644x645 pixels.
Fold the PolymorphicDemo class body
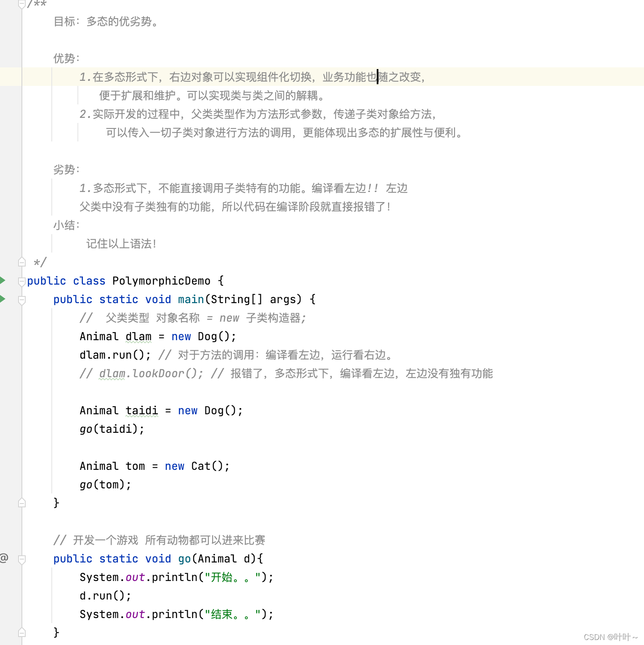22,281
